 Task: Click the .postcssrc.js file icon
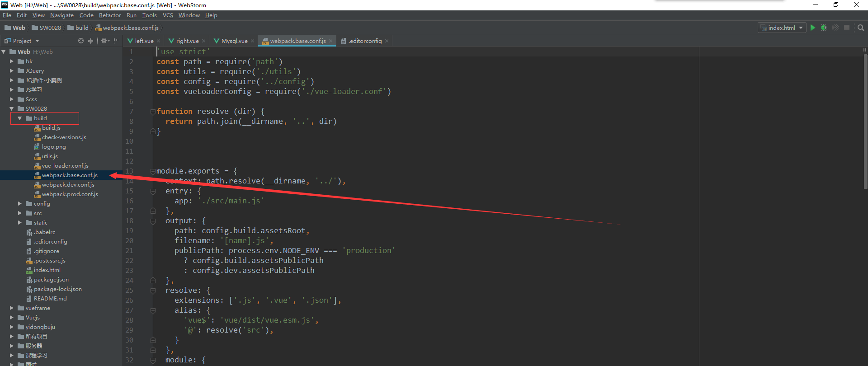29,261
